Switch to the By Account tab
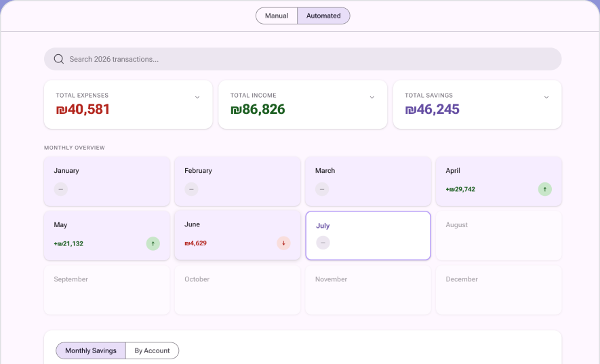Viewport: 600px width, 364px height. coord(152,350)
